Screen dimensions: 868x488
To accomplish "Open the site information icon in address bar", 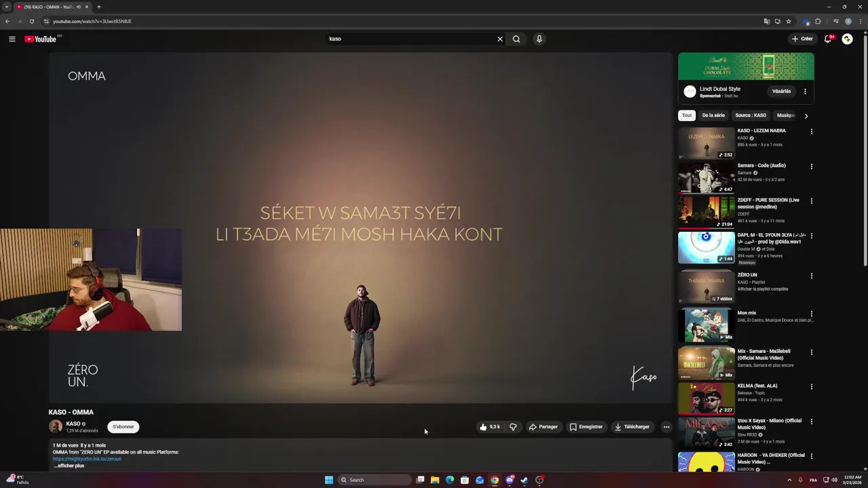I will click(x=46, y=21).
